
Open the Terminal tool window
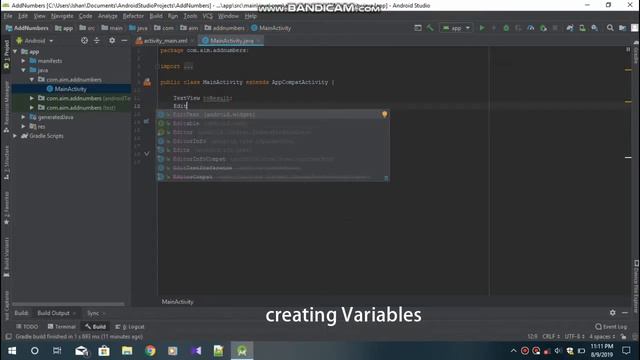(x=61, y=327)
